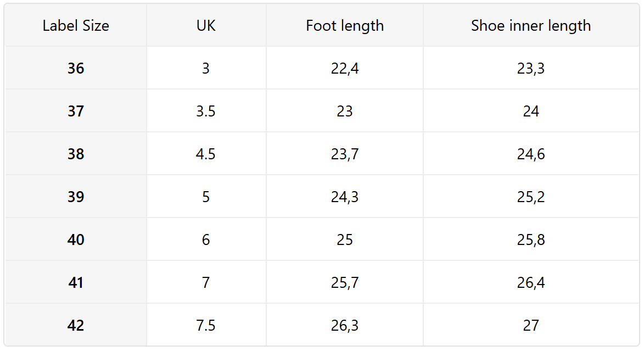Select label size 36 row header
644x351 pixels.
tap(76, 69)
